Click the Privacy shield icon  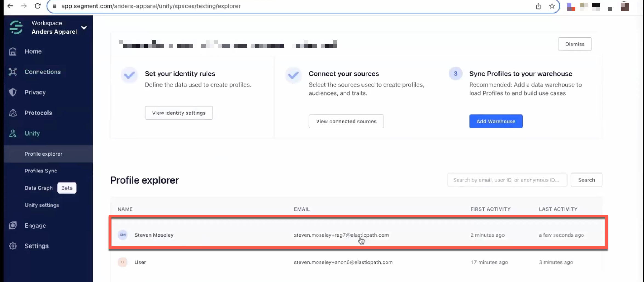click(13, 92)
